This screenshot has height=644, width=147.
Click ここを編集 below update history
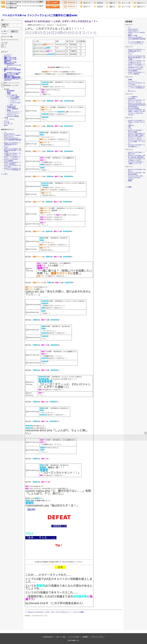128,187
